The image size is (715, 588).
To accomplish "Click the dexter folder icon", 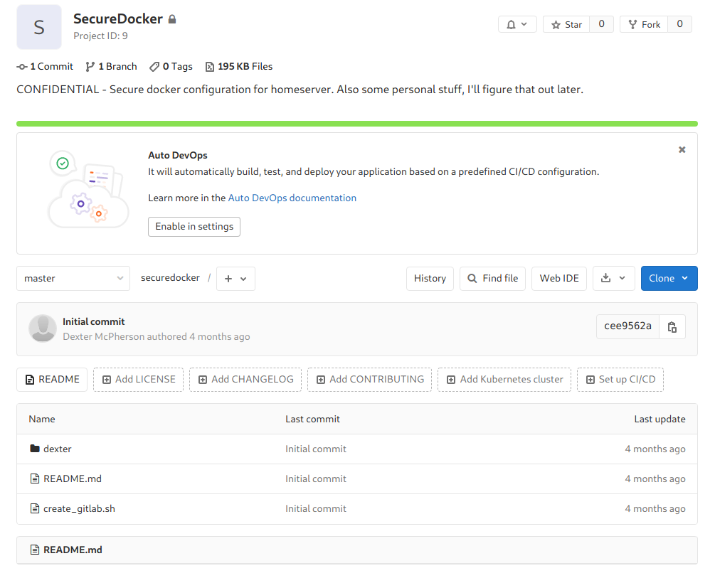I will click(34, 449).
